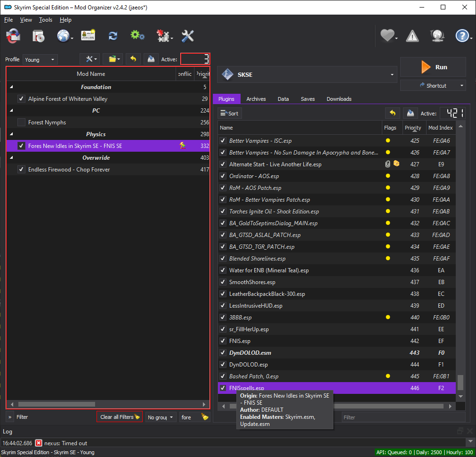Expand the filter panel double-chevron
The width and height of the screenshot is (476, 457).
[10, 417]
